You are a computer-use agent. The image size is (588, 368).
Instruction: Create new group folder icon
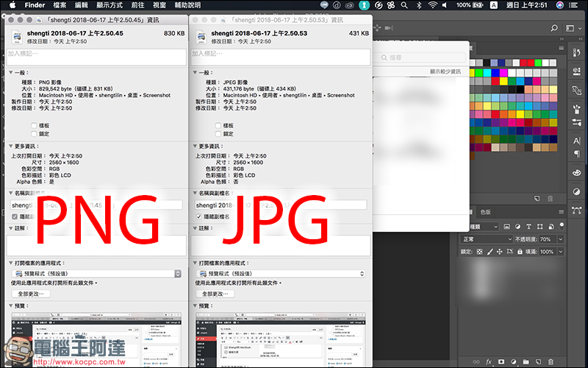(x=526, y=361)
